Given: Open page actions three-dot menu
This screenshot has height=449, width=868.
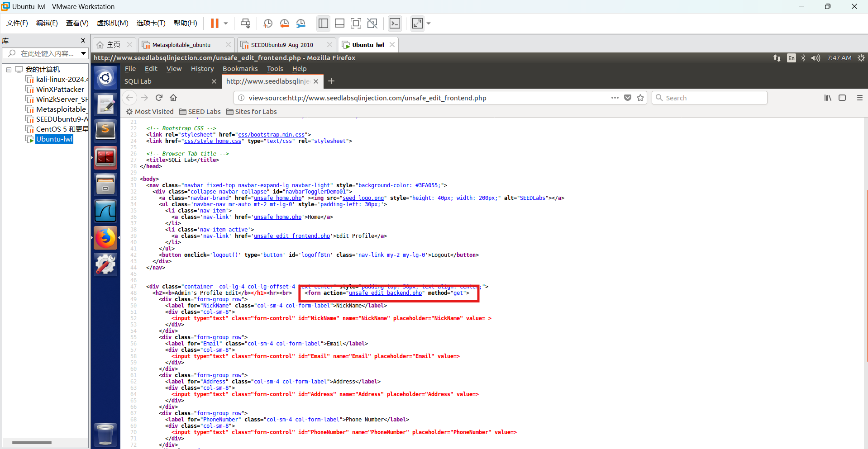Looking at the screenshot, I should 615,98.
